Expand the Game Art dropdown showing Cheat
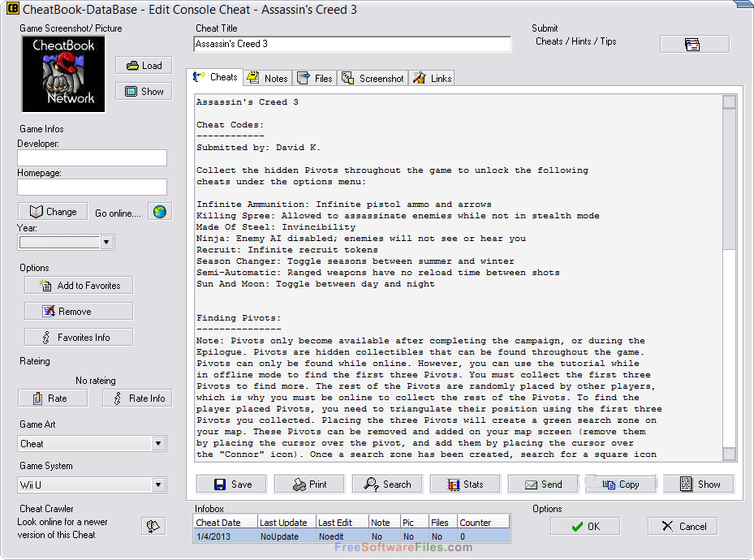The image size is (754, 560). (159, 444)
